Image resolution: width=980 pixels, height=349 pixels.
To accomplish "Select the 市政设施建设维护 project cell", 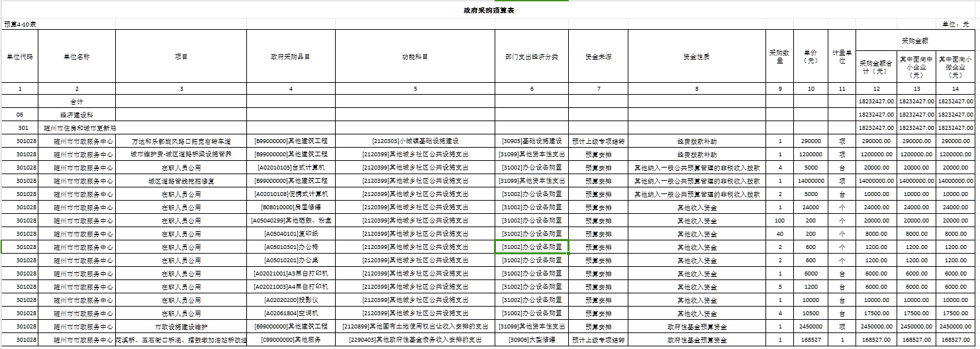I will pyautogui.click(x=181, y=326).
